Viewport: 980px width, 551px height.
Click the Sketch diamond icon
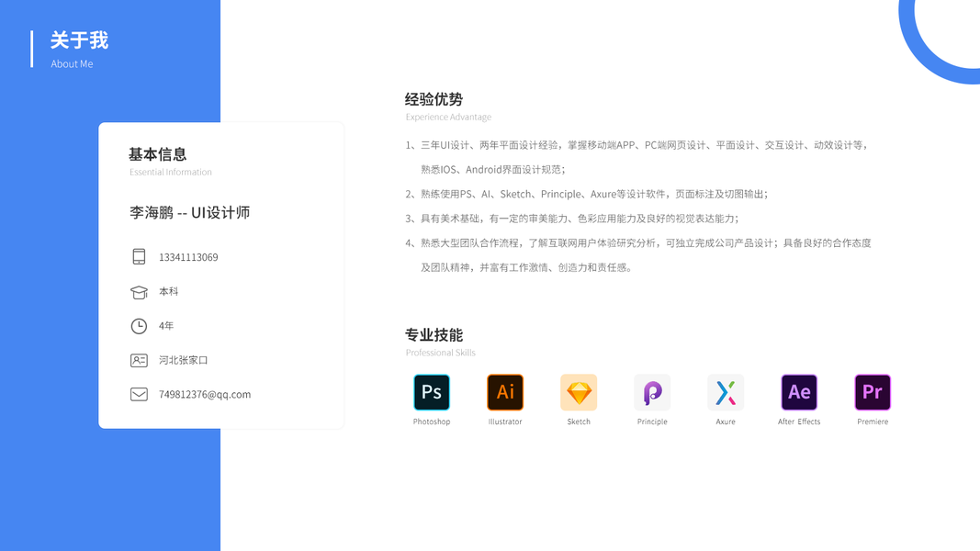(x=579, y=392)
